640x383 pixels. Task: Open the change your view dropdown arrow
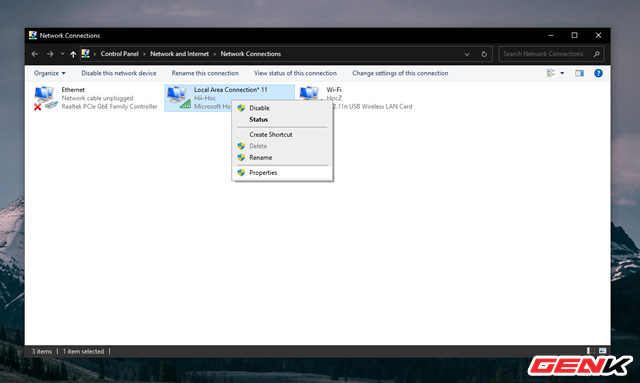coord(562,73)
